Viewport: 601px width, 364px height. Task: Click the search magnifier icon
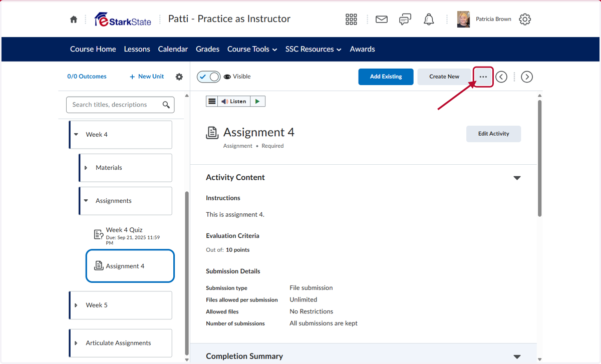[166, 105]
